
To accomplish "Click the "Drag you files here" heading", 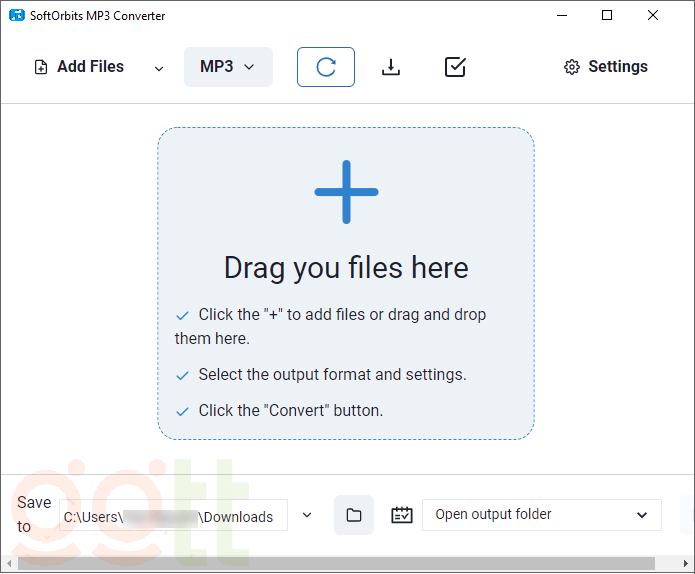I will coord(346,268).
